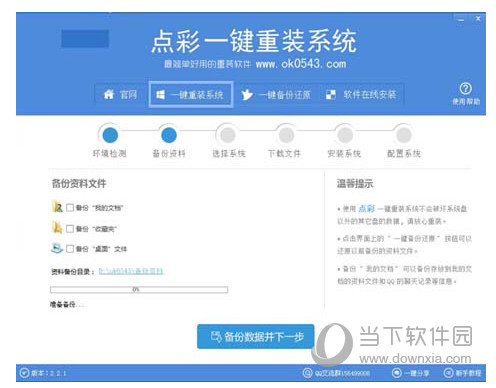Click the version check icon in status bar

point(24,373)
